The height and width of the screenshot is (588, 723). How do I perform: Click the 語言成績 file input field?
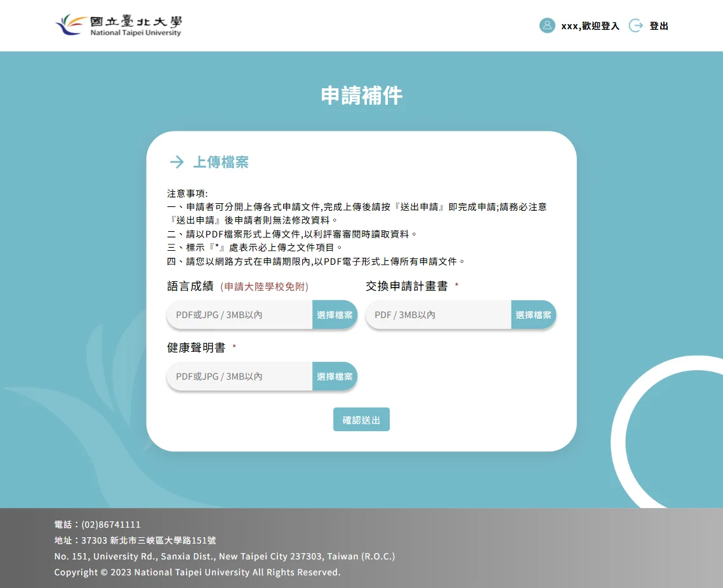coord(238,314)
